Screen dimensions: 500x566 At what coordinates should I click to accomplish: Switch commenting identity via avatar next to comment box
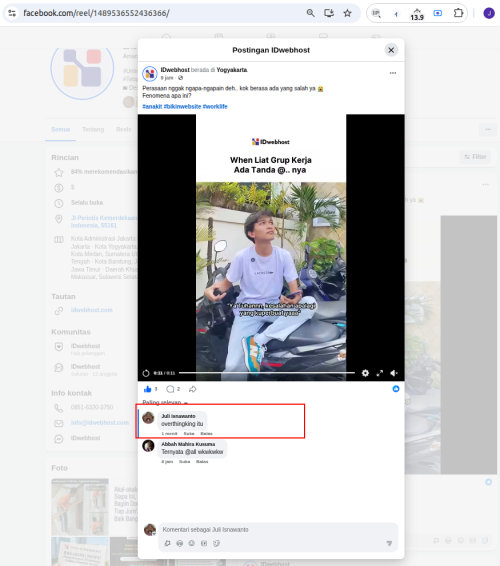click(150, 530)
